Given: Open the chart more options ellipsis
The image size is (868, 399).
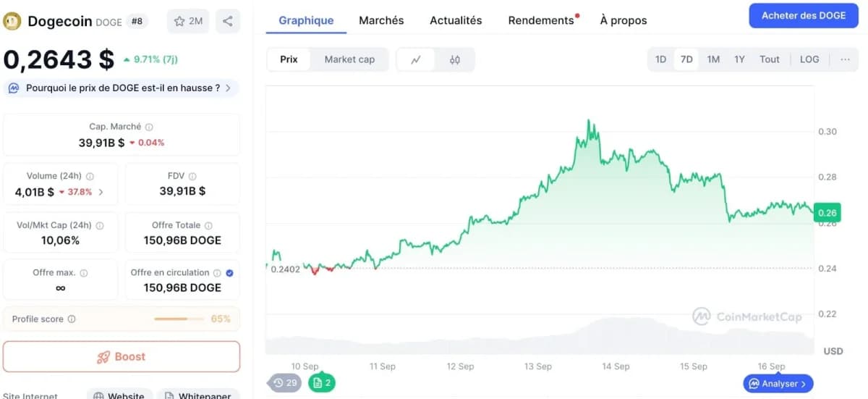Looking at the screenshot, I should (x=845, y=59).
